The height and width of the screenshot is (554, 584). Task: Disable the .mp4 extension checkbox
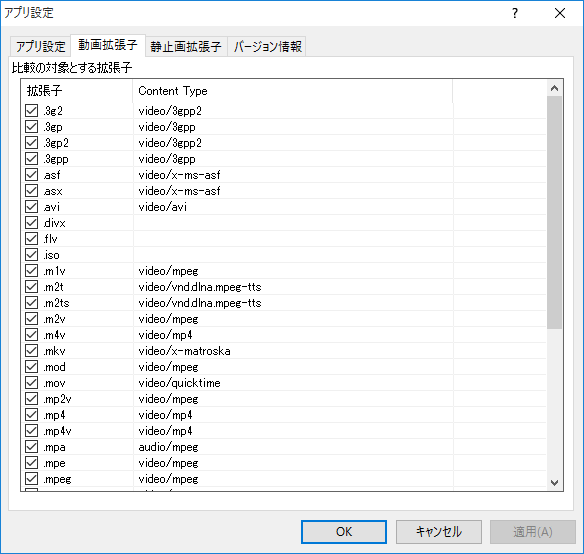[32, 415]
